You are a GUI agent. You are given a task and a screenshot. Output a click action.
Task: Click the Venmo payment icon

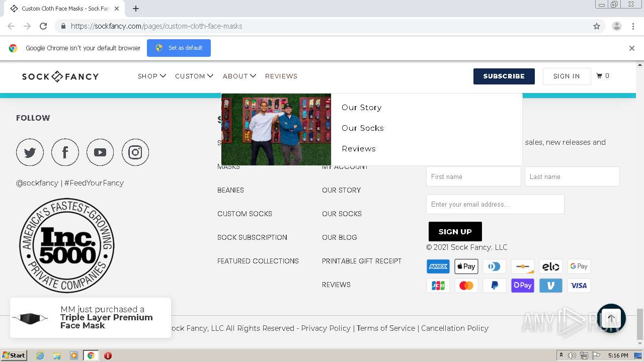551,286
